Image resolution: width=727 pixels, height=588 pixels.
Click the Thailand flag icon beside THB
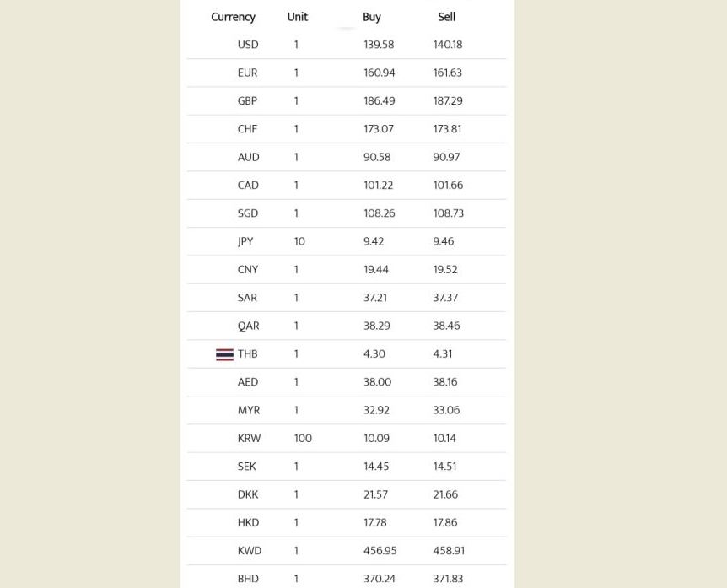point(224,354)
